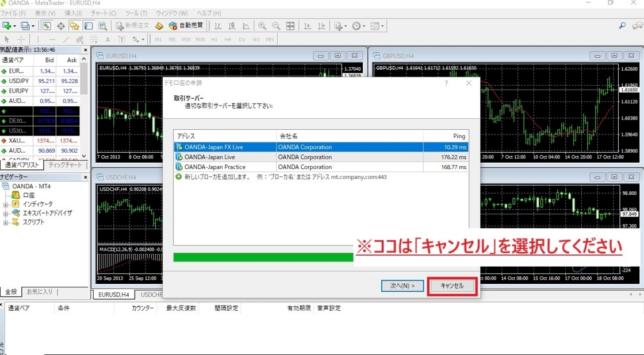Tile chart windows with the grid icon
This screenshot has width=644, height=355.
click(290, 26)
